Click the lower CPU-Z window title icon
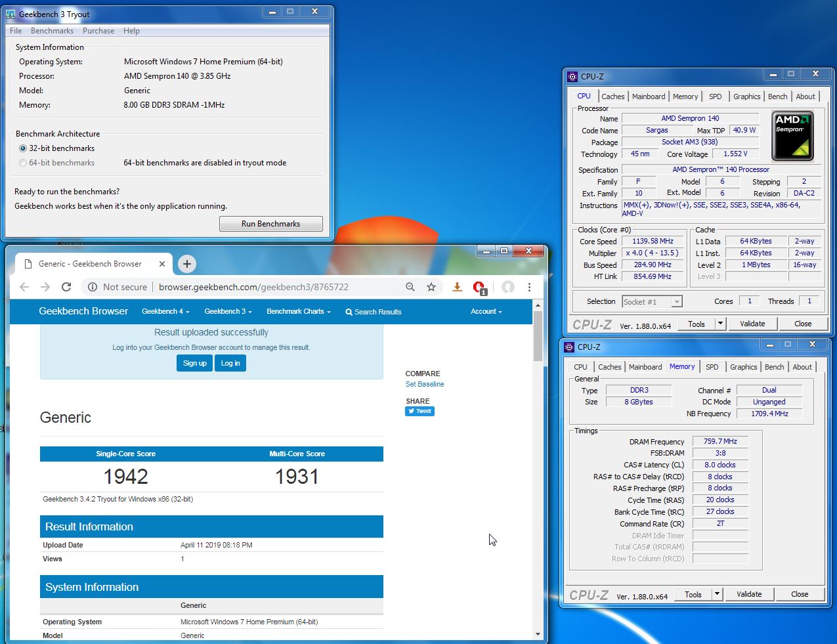The image size is (837, 644). (x=569, y=347)
